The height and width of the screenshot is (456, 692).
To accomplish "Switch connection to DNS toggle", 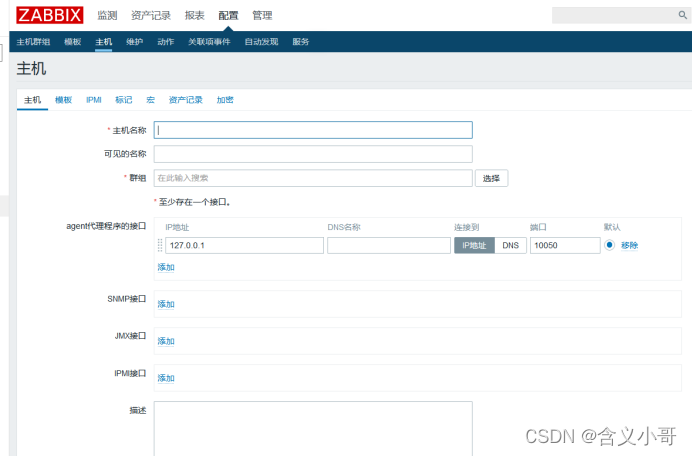I will (x=511, y=245).
